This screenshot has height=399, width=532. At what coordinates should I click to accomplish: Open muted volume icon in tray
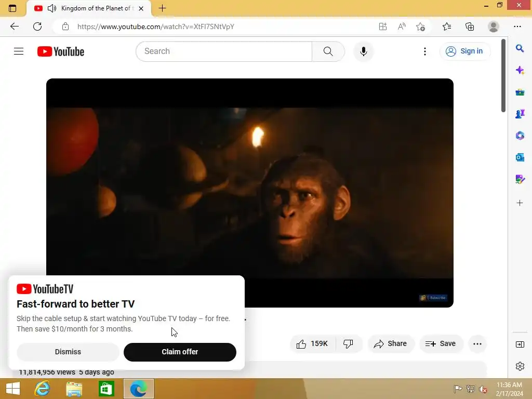[x=483, y=389]
